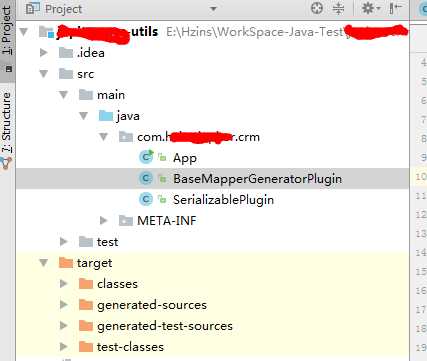
Task: Click the main folder icon
Action: (x=86, y=95)
